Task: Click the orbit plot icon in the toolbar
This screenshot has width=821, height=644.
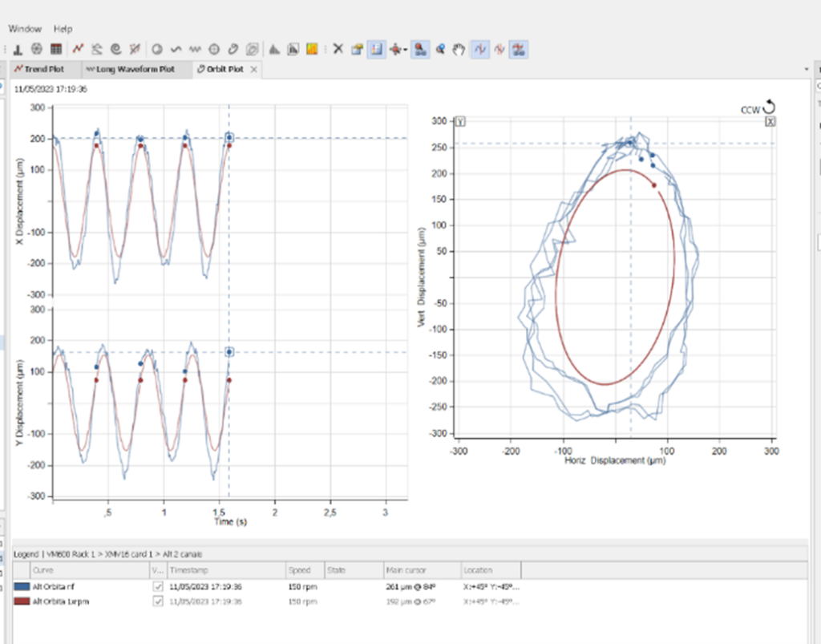Action: coord(233,49)
